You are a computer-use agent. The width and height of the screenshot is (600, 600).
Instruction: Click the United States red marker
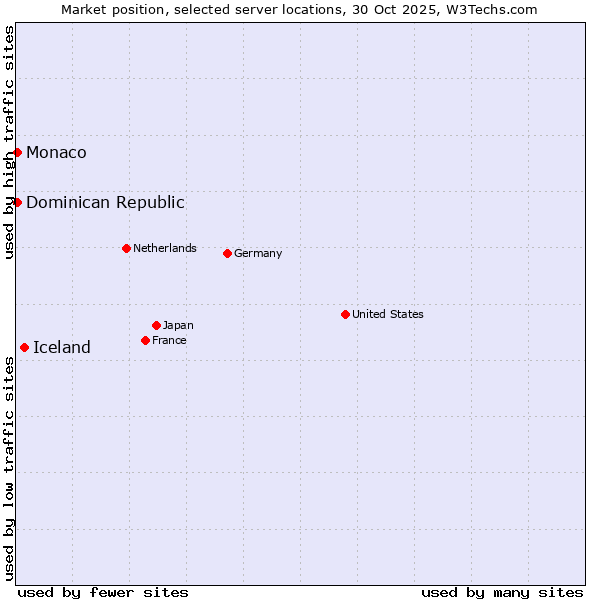(345, 314)
